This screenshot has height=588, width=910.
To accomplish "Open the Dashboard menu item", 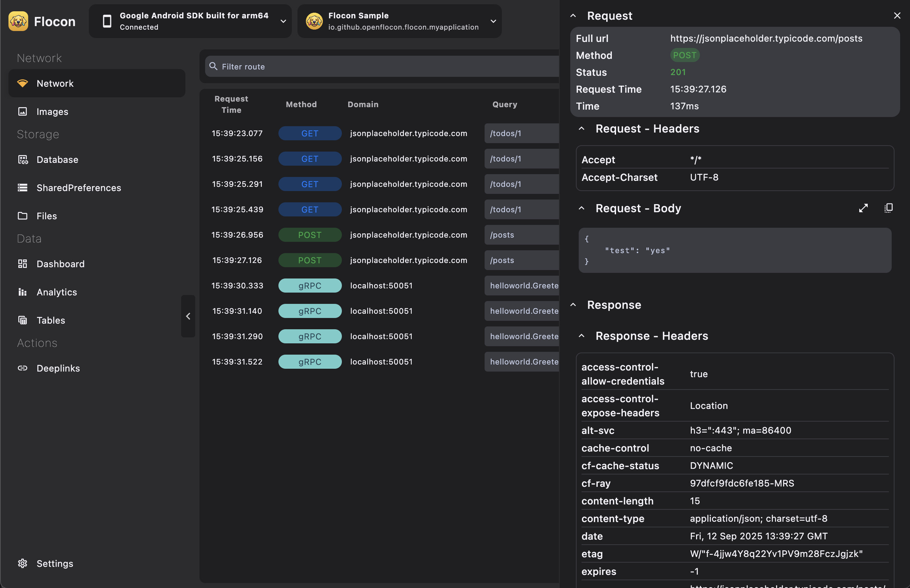I will (97, 264).
